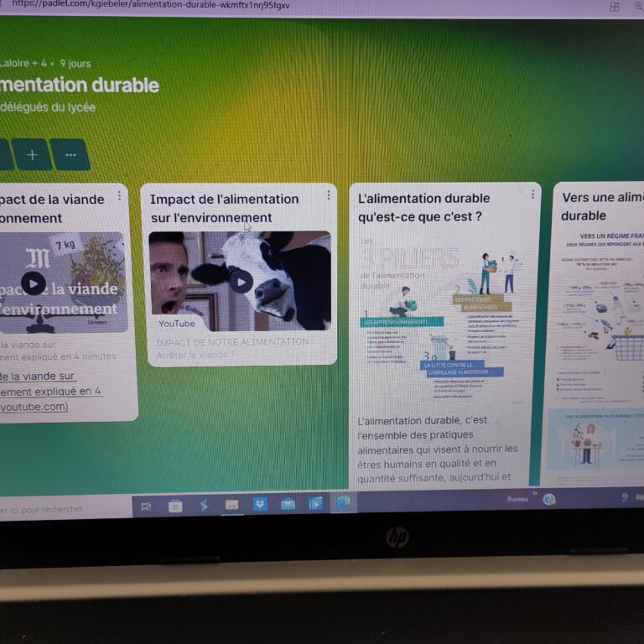
Task: Open the three-dots more options button
Action: [70, 155]
